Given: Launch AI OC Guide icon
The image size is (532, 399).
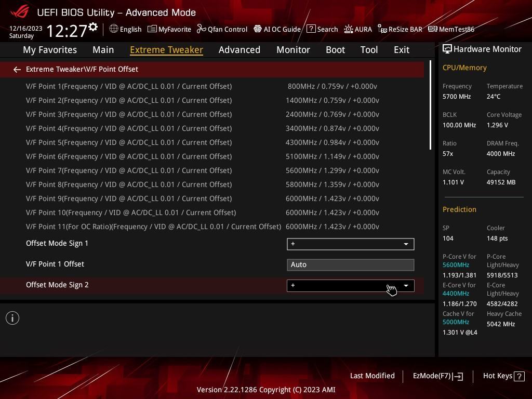Looking at the screenshot, I should click(258, 29).
